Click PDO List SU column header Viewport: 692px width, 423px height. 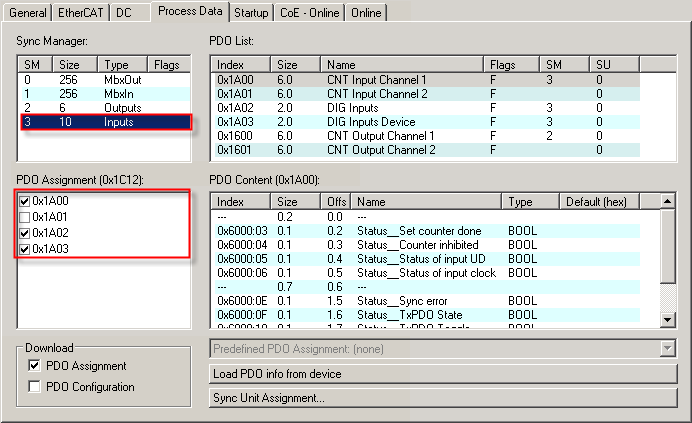tap(614, 65)
